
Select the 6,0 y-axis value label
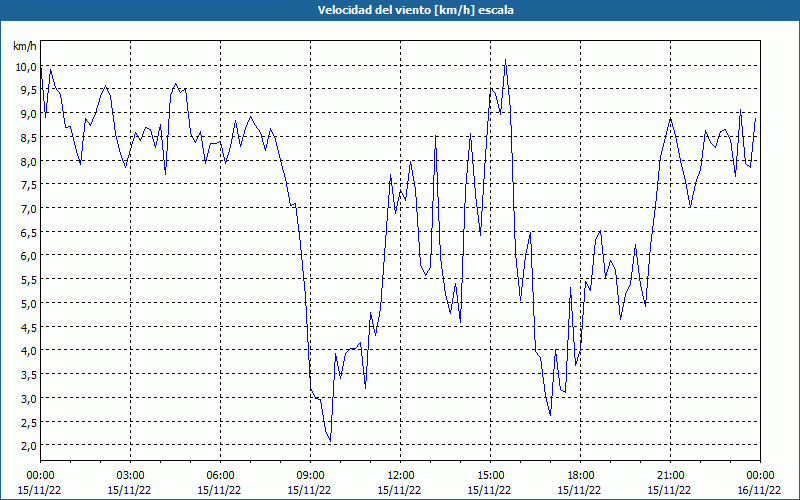click(29, 256)
